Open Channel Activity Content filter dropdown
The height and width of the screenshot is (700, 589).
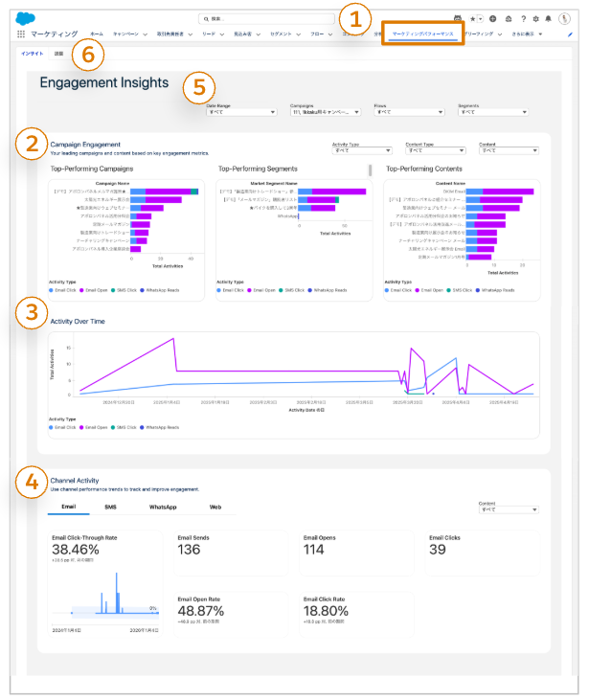coord(510,509)
